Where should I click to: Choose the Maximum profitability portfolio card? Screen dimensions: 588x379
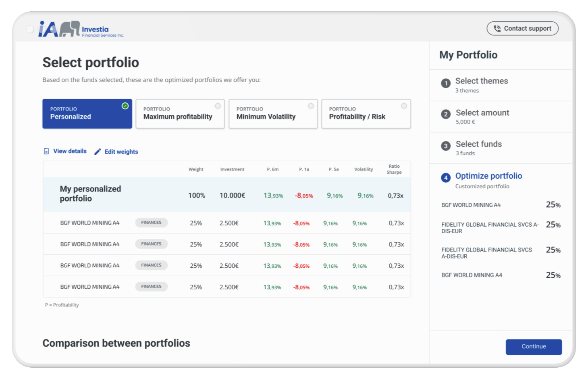pos(180,114)
